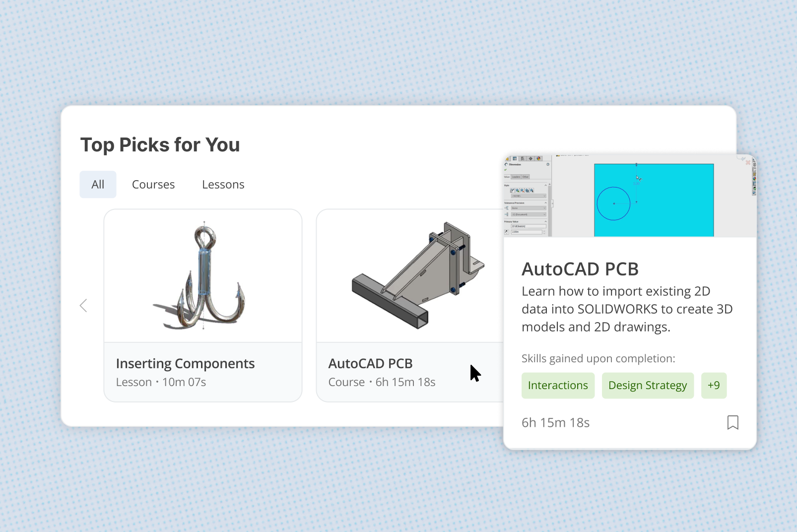Click the AutoCAD PCB course card title
The height and width of the screenshot is (532, 797).
[370, 364]
